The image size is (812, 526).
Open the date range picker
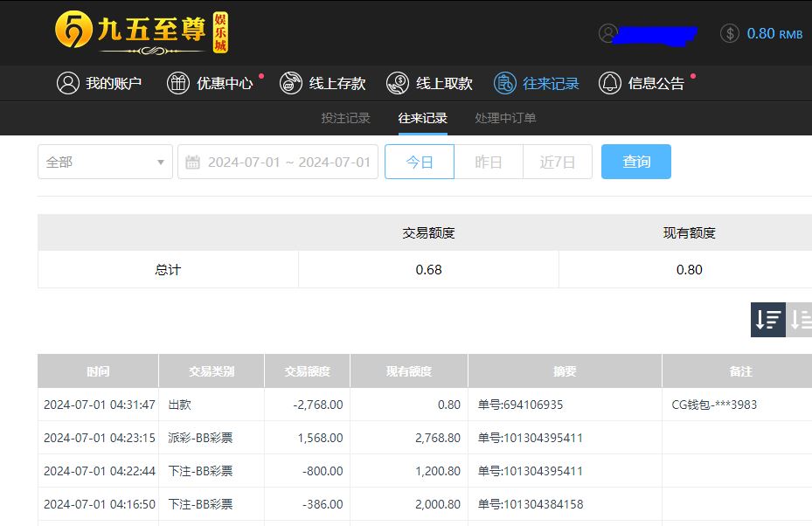click(x=288, y=162)
